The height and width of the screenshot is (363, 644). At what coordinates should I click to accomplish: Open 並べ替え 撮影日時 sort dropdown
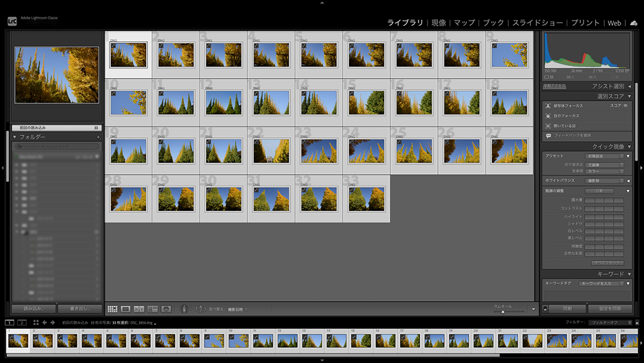tap(238, 309)
